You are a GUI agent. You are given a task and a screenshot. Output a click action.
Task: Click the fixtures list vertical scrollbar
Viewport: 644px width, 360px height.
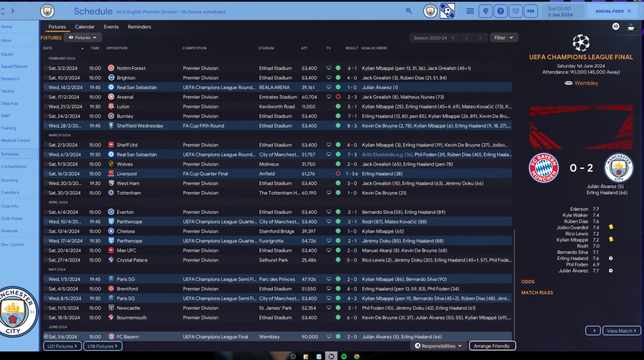point(514,284)
